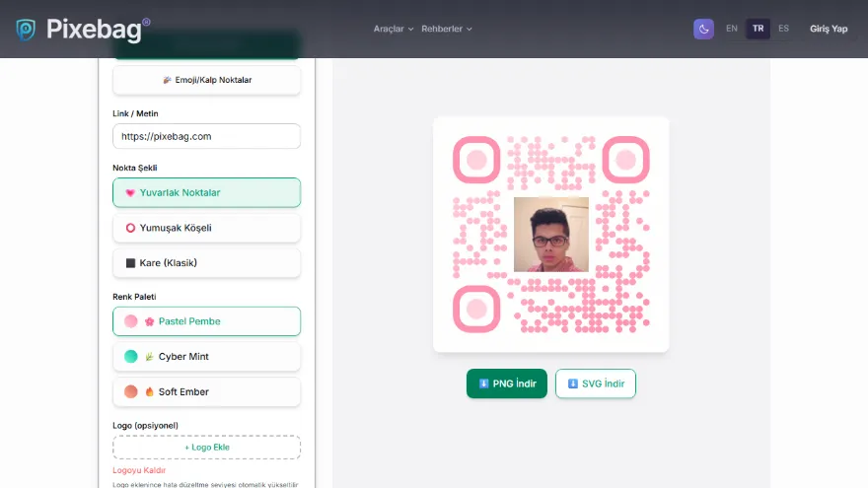
Task: Switch language to ES
Action: click(783, 29)
